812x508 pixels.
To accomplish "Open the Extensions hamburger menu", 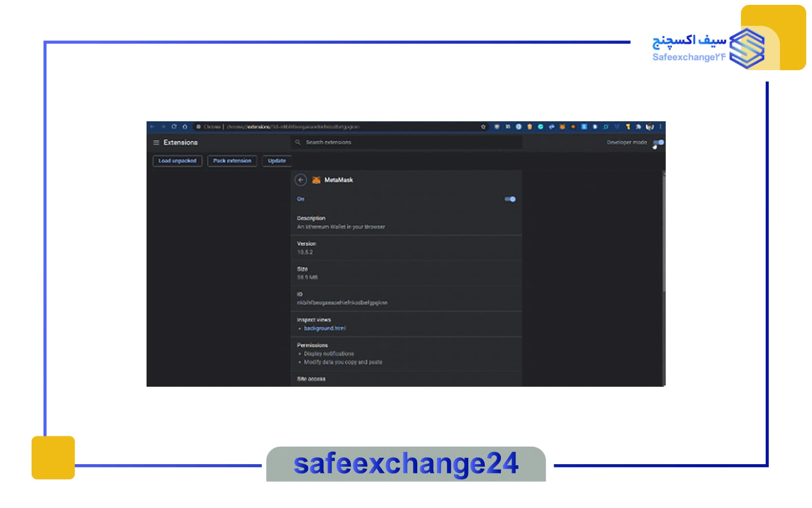I will coord(156,142).
